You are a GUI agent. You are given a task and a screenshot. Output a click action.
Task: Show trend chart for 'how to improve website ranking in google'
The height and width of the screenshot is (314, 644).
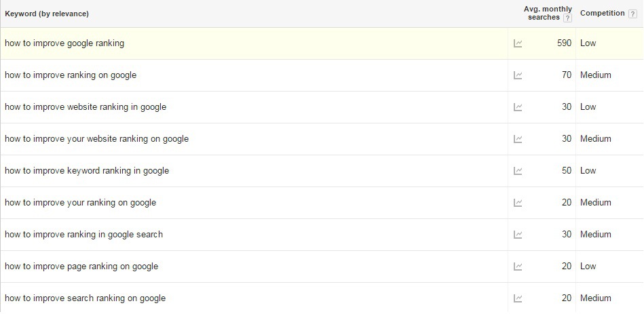pos(518,107)
